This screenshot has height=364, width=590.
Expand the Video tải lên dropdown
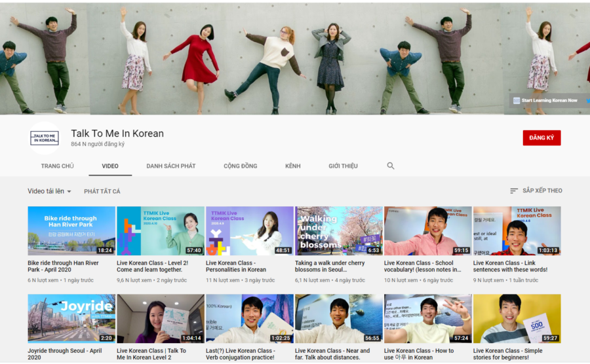tap(49, 191)
